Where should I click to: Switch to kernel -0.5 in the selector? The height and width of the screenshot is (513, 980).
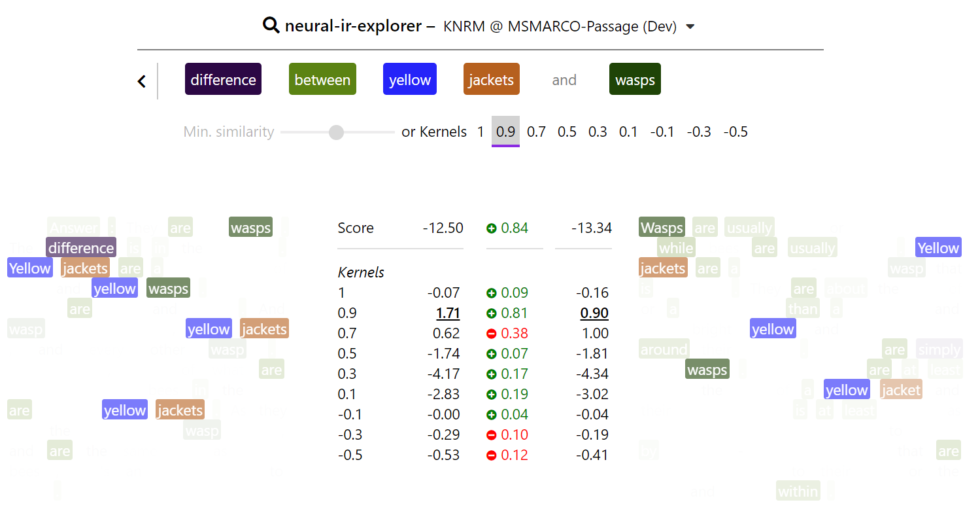(x=735, y=132)
